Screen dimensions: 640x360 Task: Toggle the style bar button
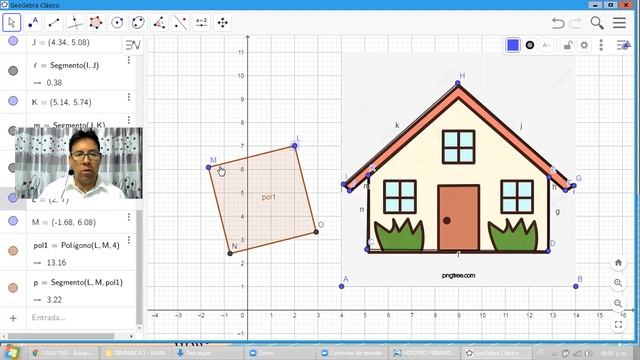coord(623,45)
